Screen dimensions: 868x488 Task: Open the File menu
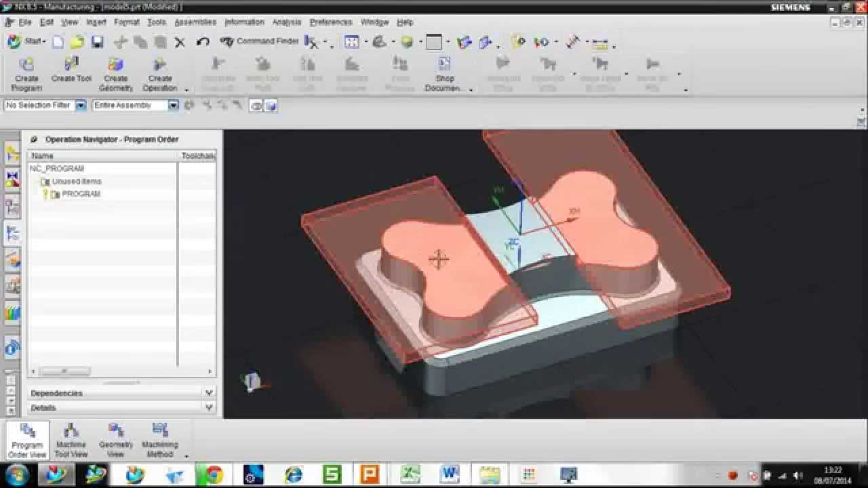(x=25, y=22)
